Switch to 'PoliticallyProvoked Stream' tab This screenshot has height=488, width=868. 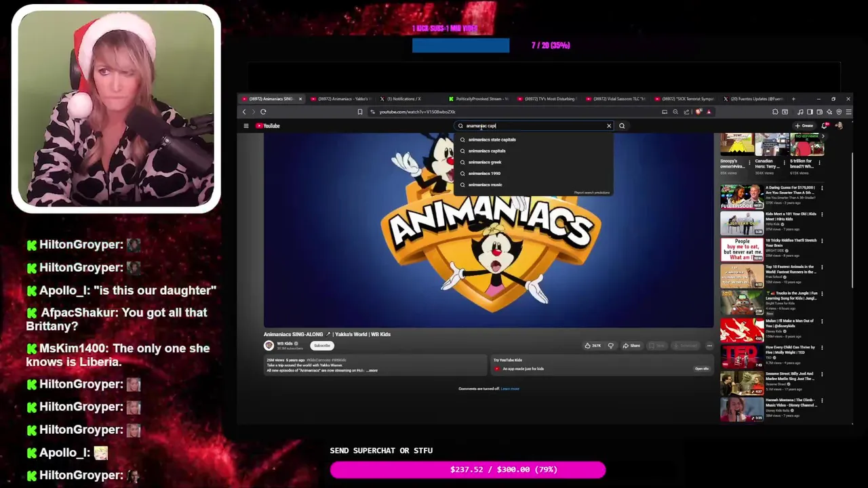(x=479, y=99)
